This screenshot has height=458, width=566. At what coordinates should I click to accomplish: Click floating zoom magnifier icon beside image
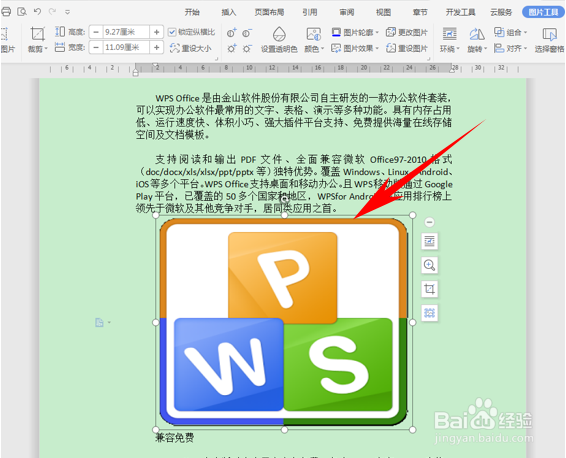pyautogui.click(x=430, y=265)
